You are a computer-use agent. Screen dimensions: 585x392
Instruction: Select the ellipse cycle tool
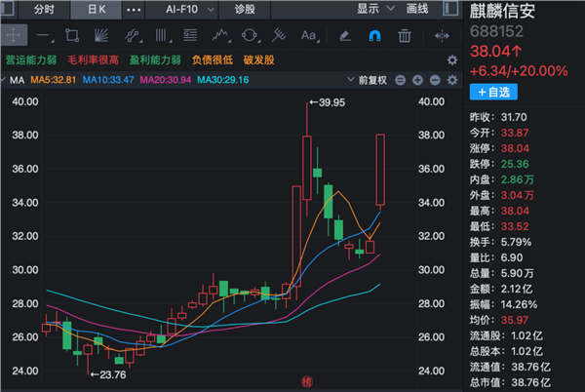[250, 35]
